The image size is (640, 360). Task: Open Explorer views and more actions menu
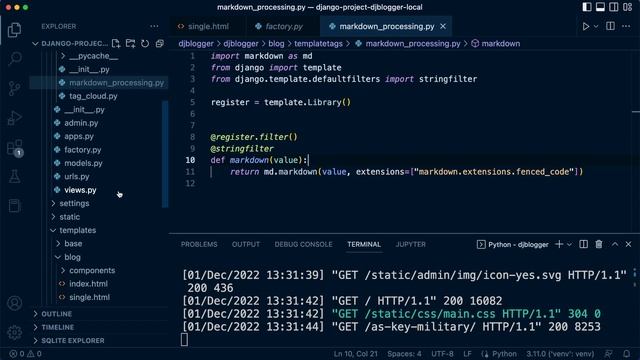pos(154,26)
